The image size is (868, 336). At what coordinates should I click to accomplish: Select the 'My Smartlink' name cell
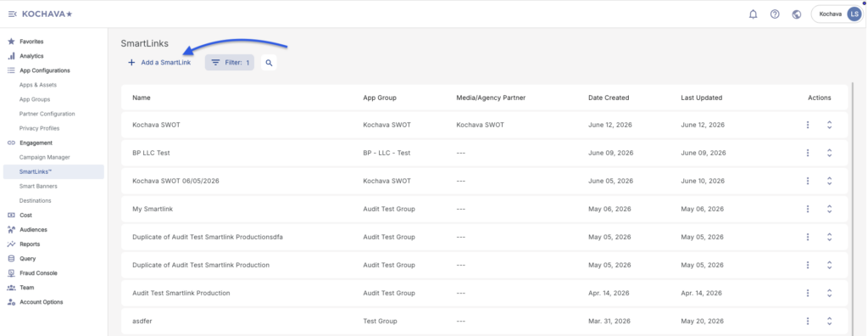coord(153,209)
